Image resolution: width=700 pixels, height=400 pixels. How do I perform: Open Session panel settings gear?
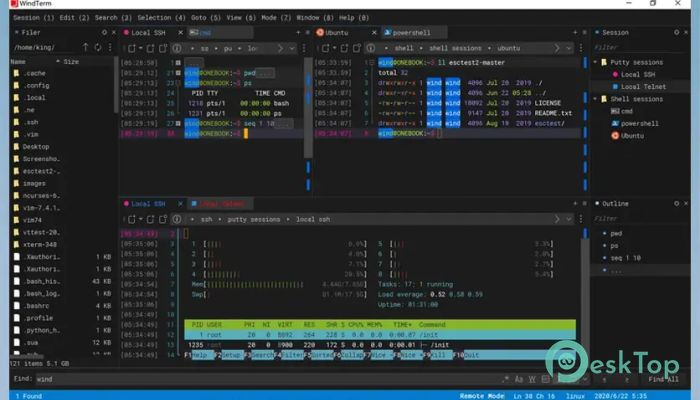676,32
